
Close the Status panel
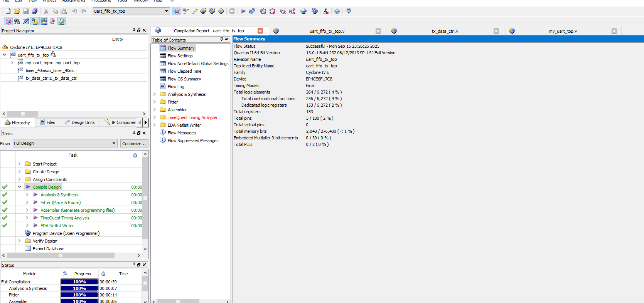(144, 264)
